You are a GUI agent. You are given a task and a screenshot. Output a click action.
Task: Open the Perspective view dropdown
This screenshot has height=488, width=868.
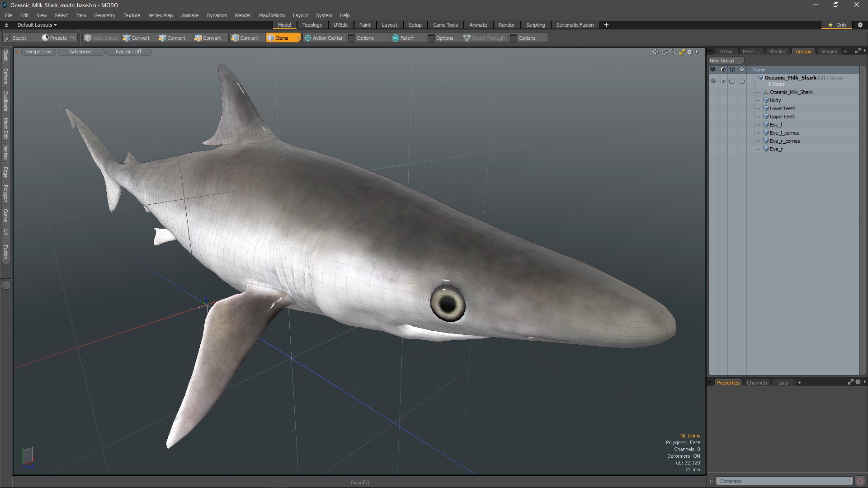pos(38,52)
